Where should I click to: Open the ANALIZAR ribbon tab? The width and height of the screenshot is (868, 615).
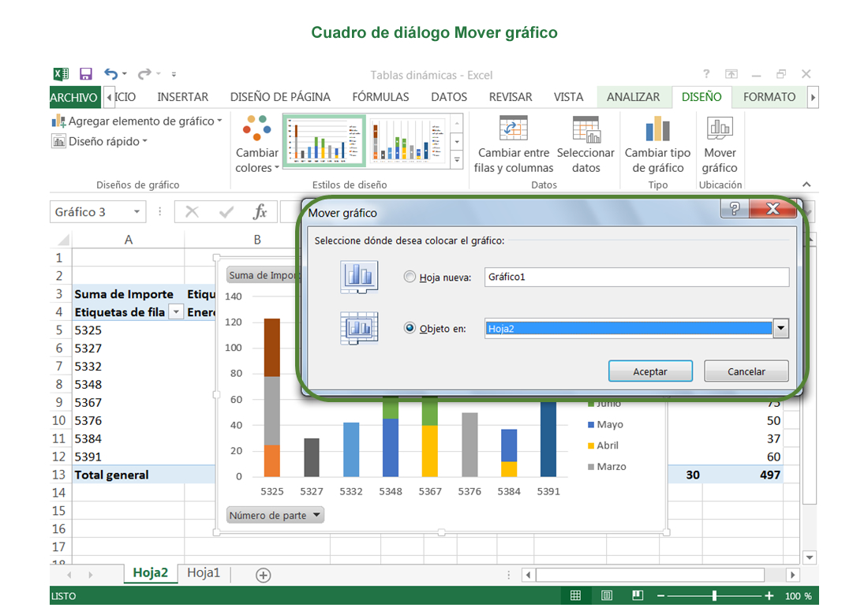634,97
